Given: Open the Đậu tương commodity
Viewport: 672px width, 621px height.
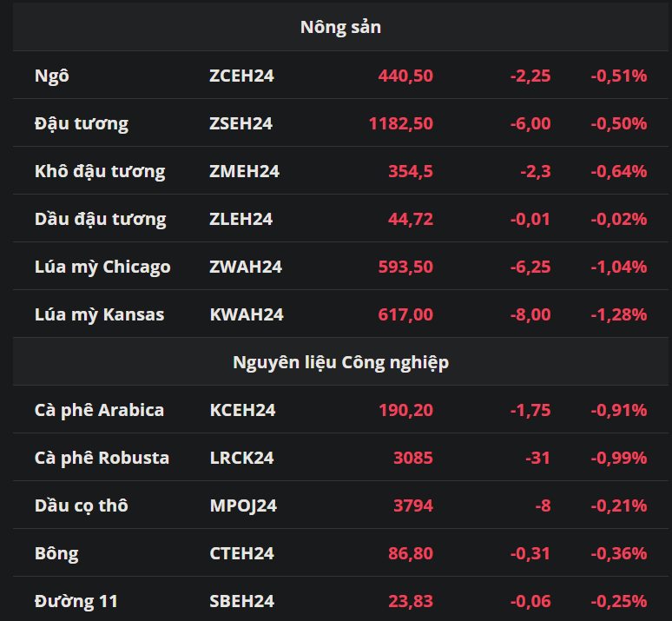Looking at the screenshot, I should (x=81, y=123).
